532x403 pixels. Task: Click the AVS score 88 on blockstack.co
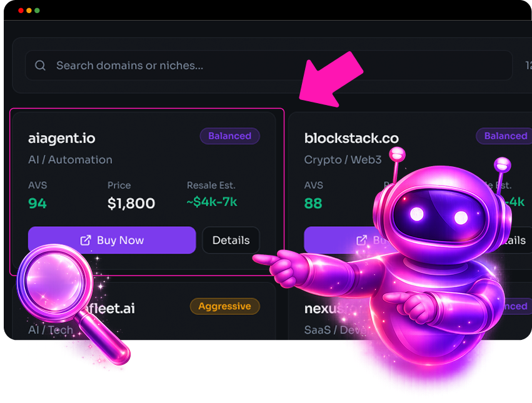click(313, 203)
